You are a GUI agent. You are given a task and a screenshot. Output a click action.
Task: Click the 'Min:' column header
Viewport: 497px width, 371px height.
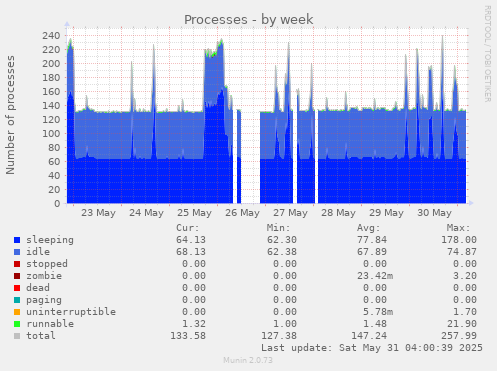(278, 228)
